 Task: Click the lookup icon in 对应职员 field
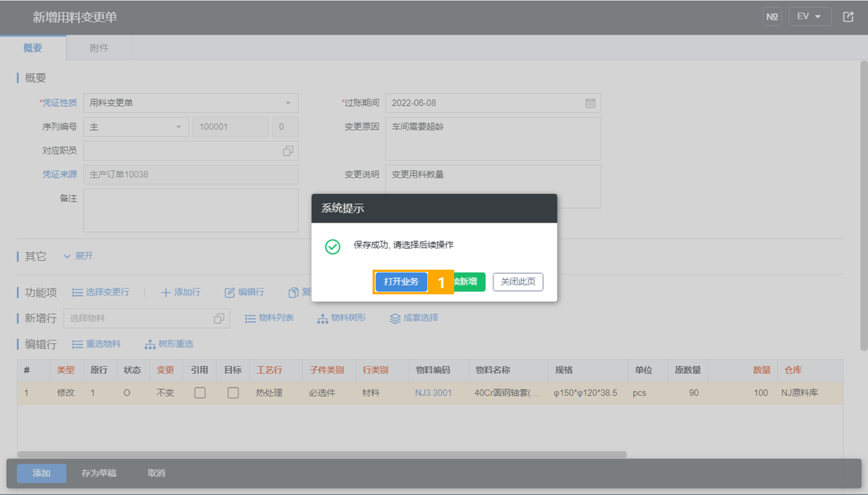pos(288,151)
